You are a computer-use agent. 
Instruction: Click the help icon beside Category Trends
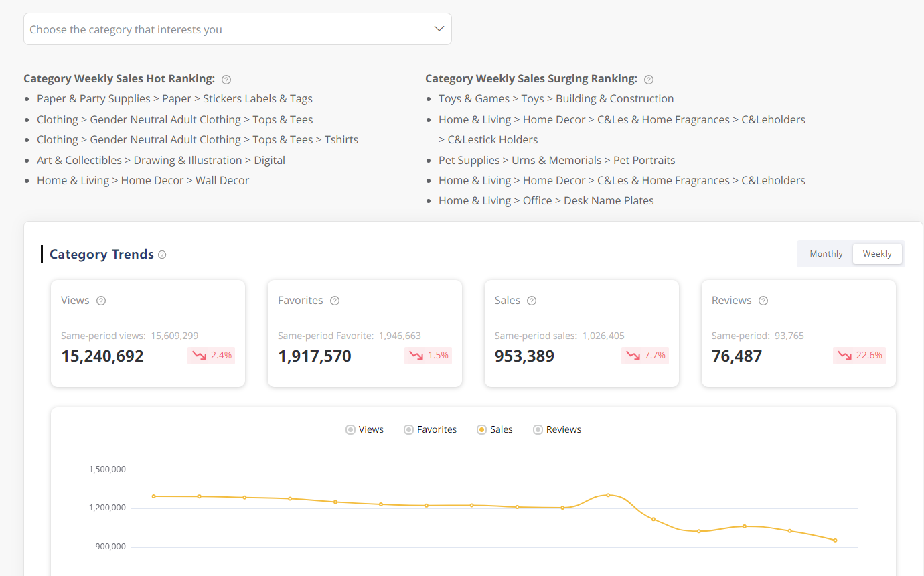coord(161,254)
